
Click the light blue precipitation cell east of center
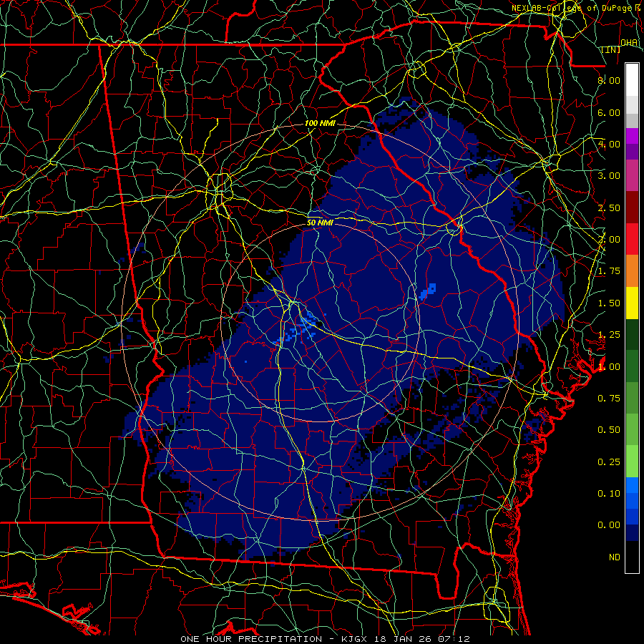click(428, 292)
